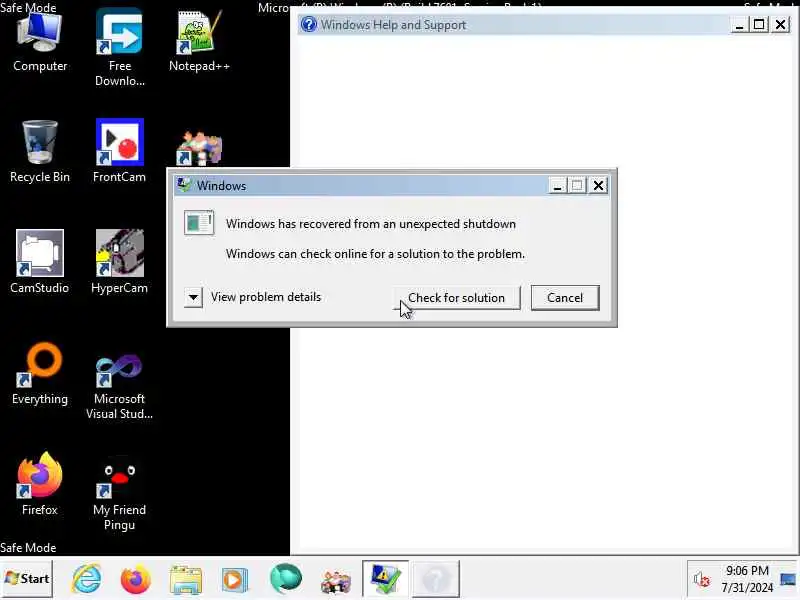Open Windows Explorer folder in taskbar
Screen dimensions: 800x600
tap(186, 580)
